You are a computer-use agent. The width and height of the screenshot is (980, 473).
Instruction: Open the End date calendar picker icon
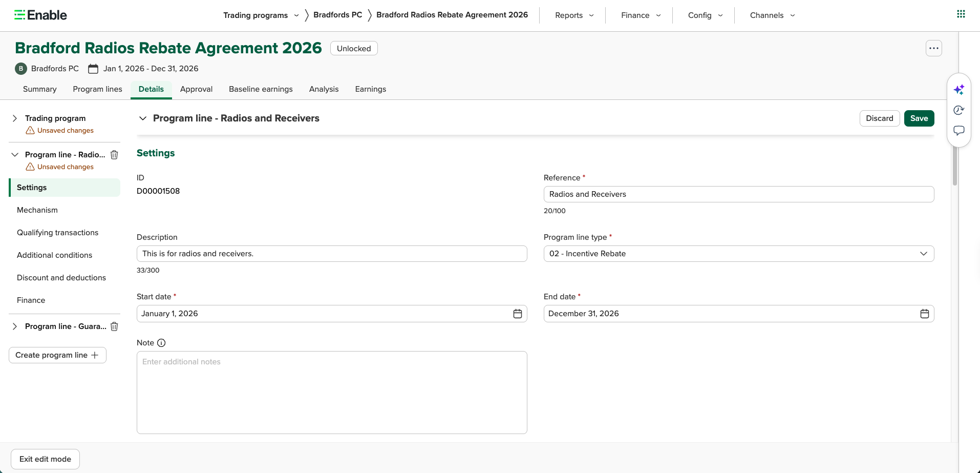[x=925, y=314]
